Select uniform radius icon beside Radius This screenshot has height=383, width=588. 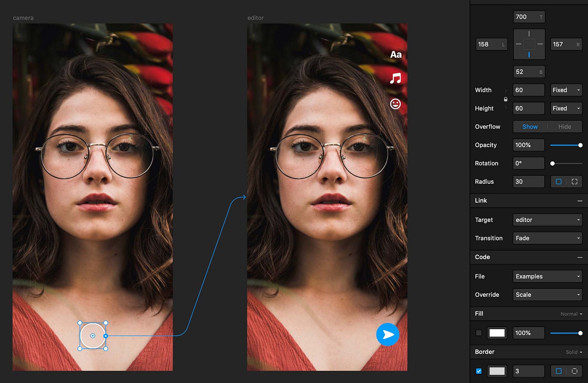559,182
